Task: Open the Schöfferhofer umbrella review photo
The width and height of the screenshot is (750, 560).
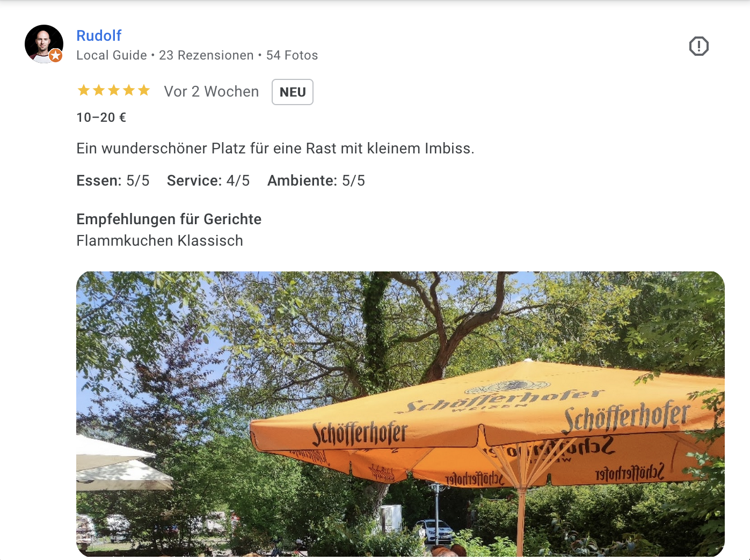Action: pyautogui.click(x=401, y=414)
